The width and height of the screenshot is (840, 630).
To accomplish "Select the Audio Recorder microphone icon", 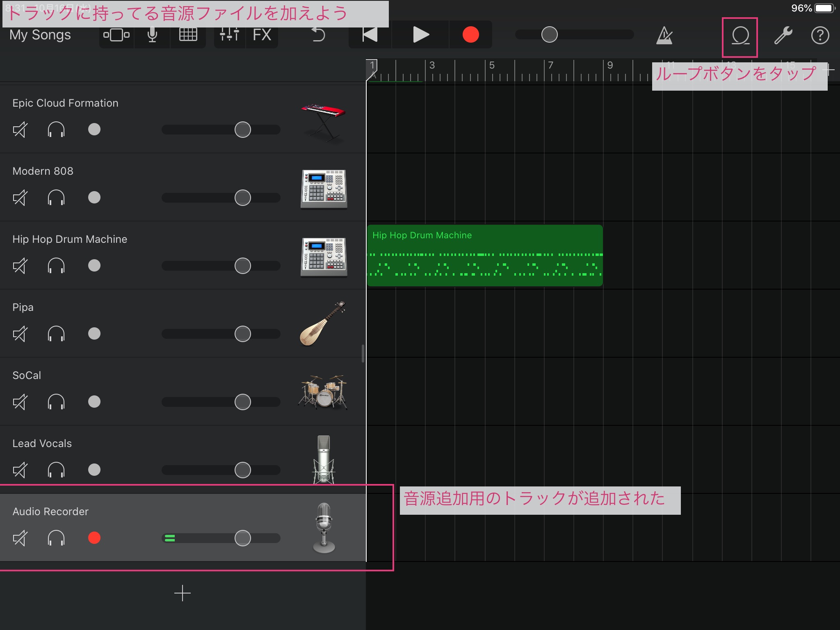I will [324, 528].
